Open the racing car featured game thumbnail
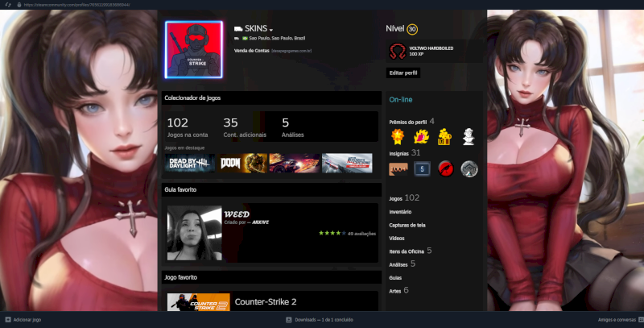 click(x=295, y=163)
